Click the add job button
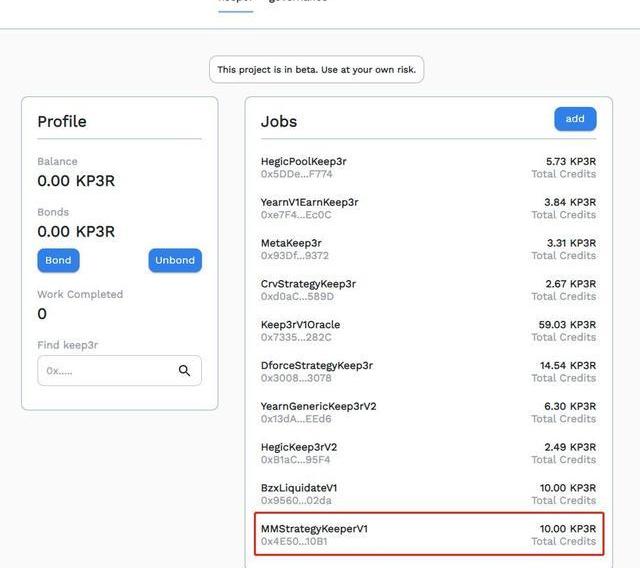Viewport: 640px width, 568px height. pyautogui.click(x=575, y=119)
